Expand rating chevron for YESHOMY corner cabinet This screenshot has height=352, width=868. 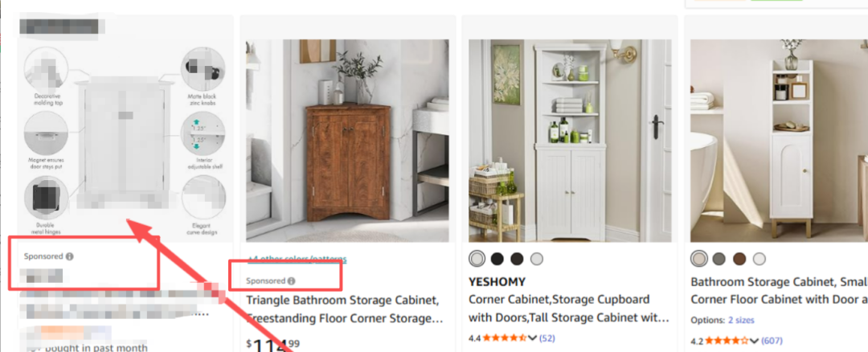pyautogui.click(x=533, y=338)
